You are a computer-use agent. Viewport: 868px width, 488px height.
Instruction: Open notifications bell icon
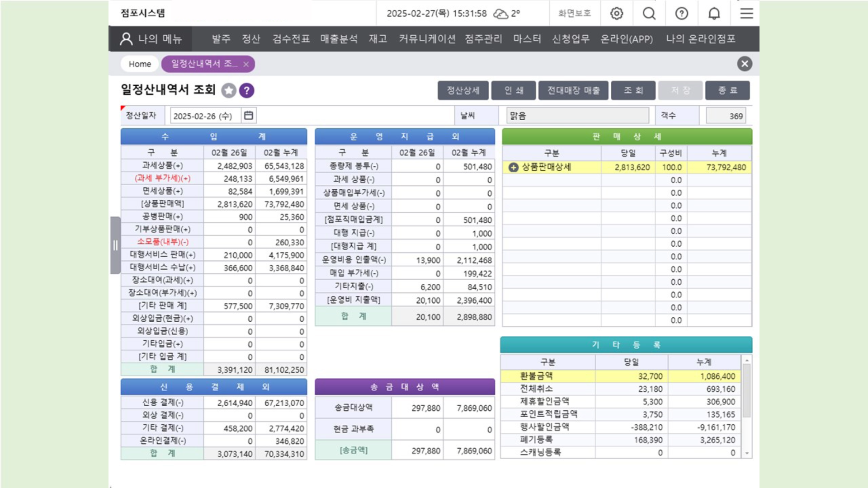714,14
